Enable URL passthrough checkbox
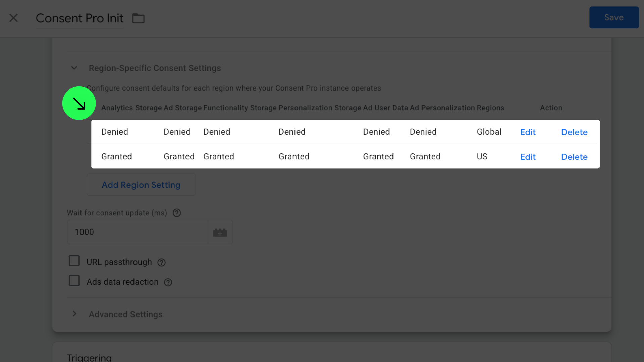The image size is (644, 362). click(74, 261)
